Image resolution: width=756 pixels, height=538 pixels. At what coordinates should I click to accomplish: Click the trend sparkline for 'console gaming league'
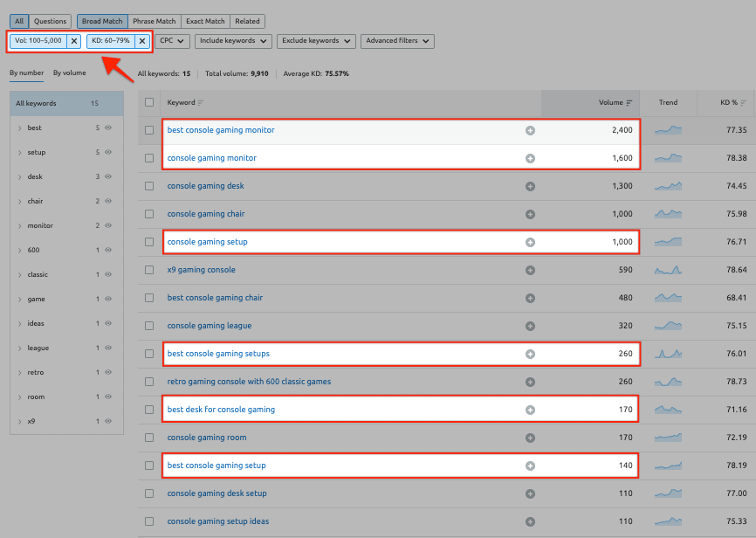tap(668, 326)
